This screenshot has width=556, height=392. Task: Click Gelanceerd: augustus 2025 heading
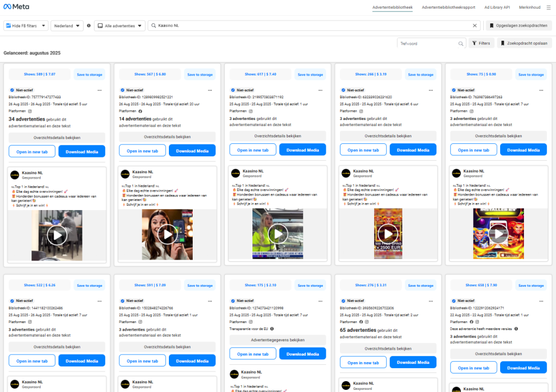(x=32, y=53)
